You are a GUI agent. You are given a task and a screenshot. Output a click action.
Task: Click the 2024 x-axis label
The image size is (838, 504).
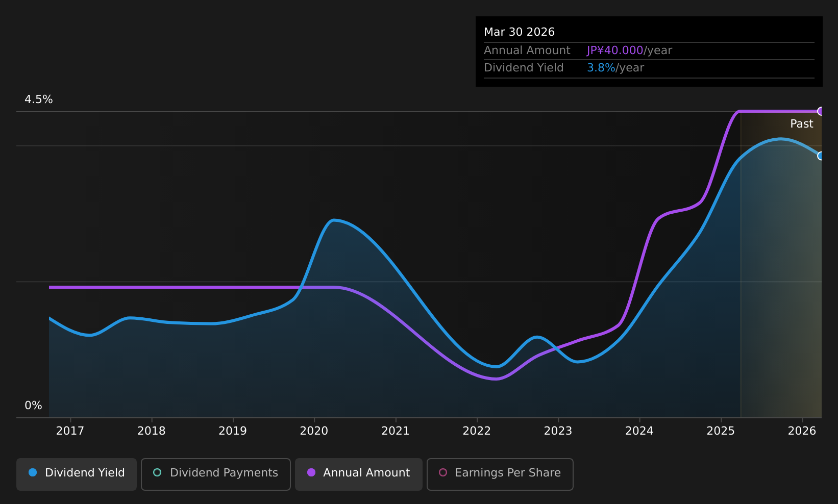pos(639,431)
